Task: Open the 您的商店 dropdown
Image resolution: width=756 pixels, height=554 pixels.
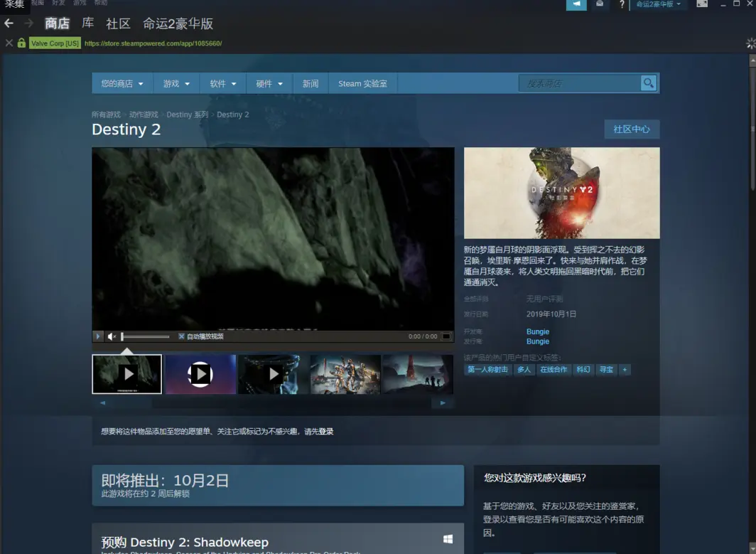Action: click(122, 83)
